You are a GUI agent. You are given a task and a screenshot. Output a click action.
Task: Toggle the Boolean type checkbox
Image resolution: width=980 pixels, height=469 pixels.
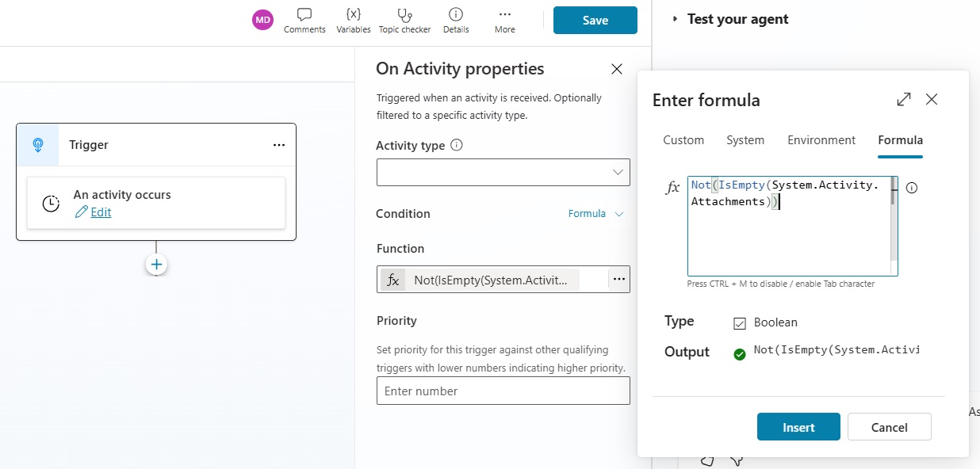tap(741, 322)
